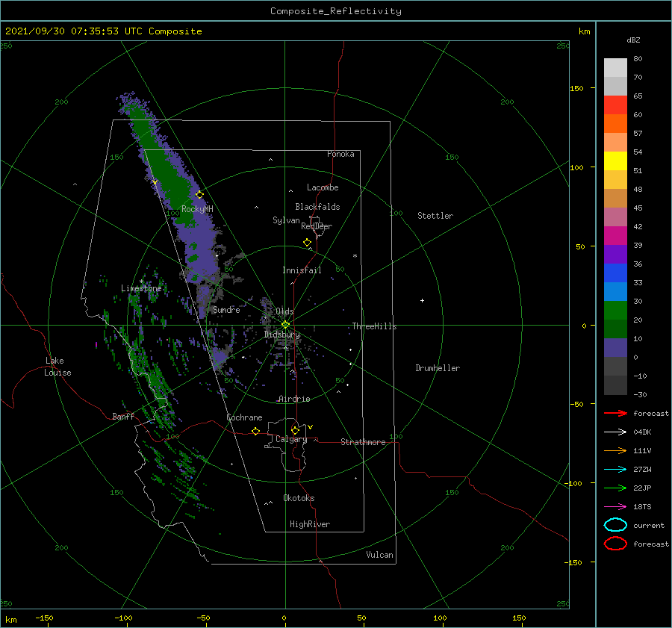Click the orange 111V arrow in legend

tap(615, 450)
